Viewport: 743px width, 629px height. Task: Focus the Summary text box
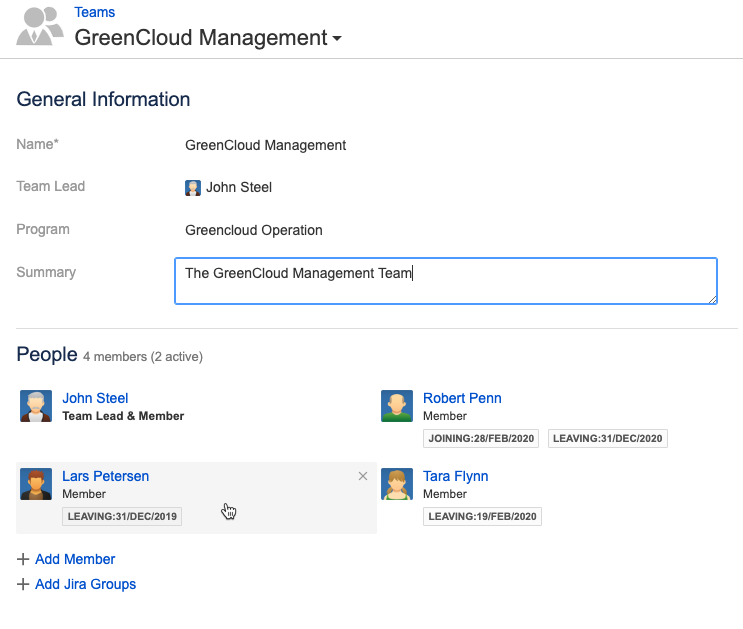pos(445,281)
